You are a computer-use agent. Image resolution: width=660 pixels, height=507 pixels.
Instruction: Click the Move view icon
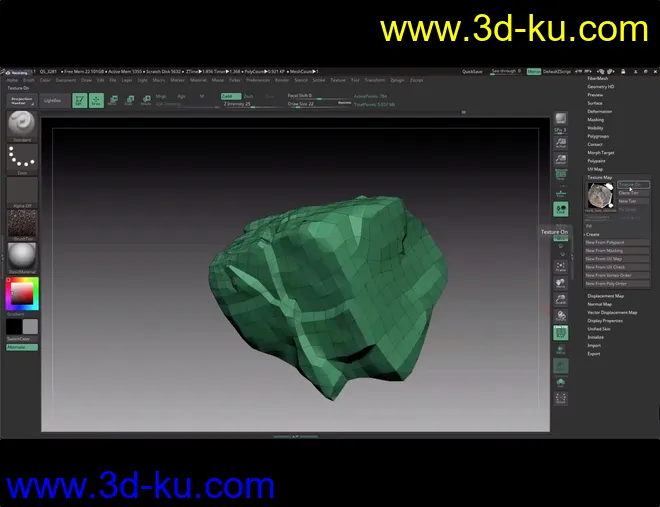(561, 283)
